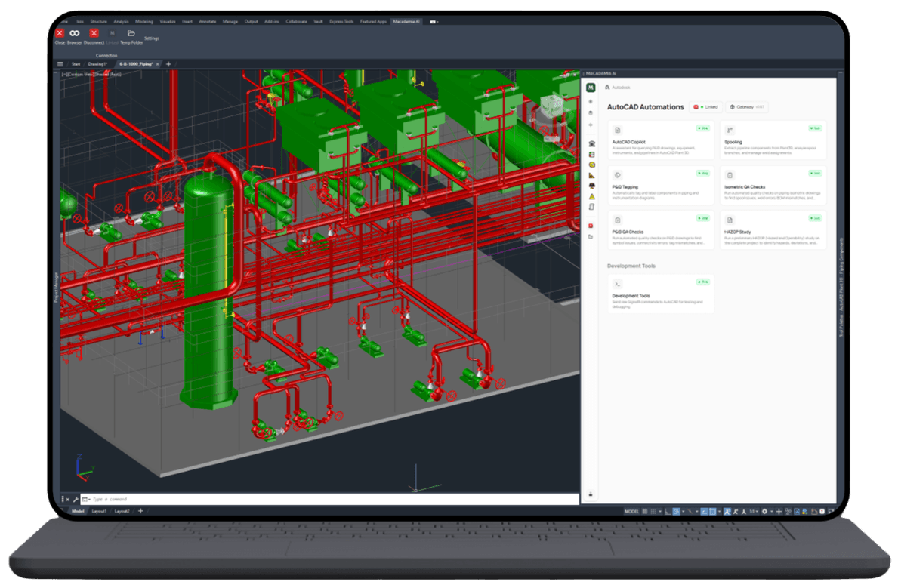
Task: Open the Gateway version dropdown
Action: point(748,106)
